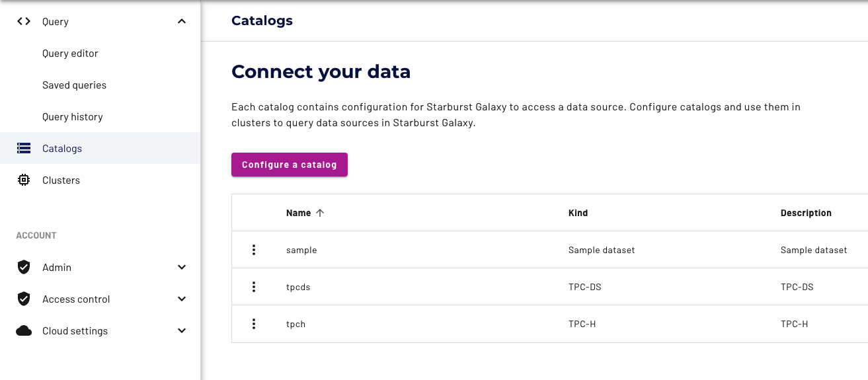Open the three-dot menu for sample catalog
Viewport: 868px width, 380px height.
[x=254, y=250]
